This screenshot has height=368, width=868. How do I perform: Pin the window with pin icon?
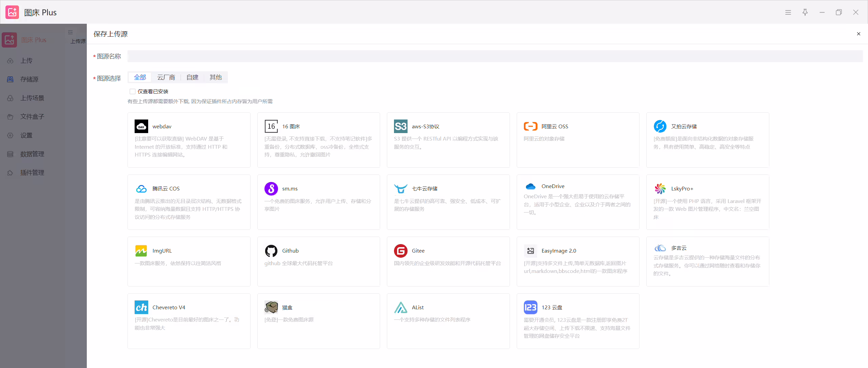[805, 12]
